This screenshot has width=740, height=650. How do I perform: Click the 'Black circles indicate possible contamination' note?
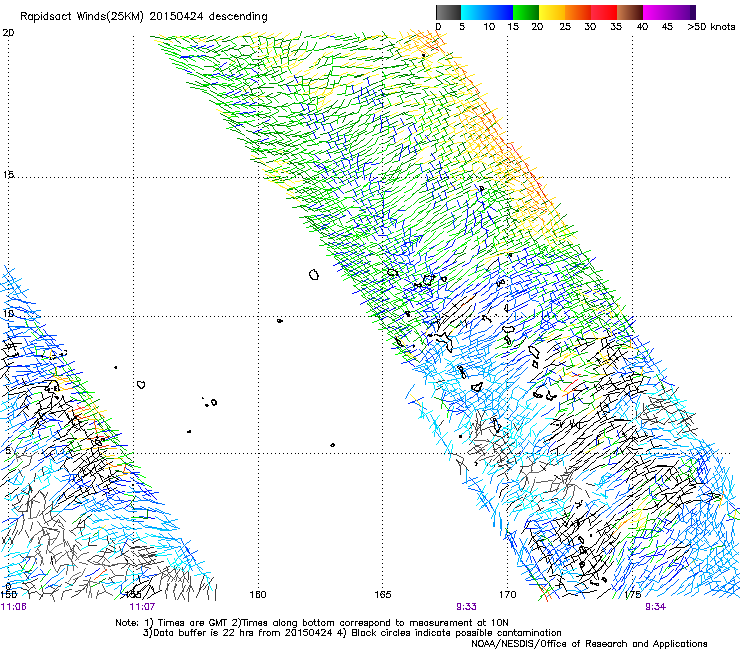456,633
